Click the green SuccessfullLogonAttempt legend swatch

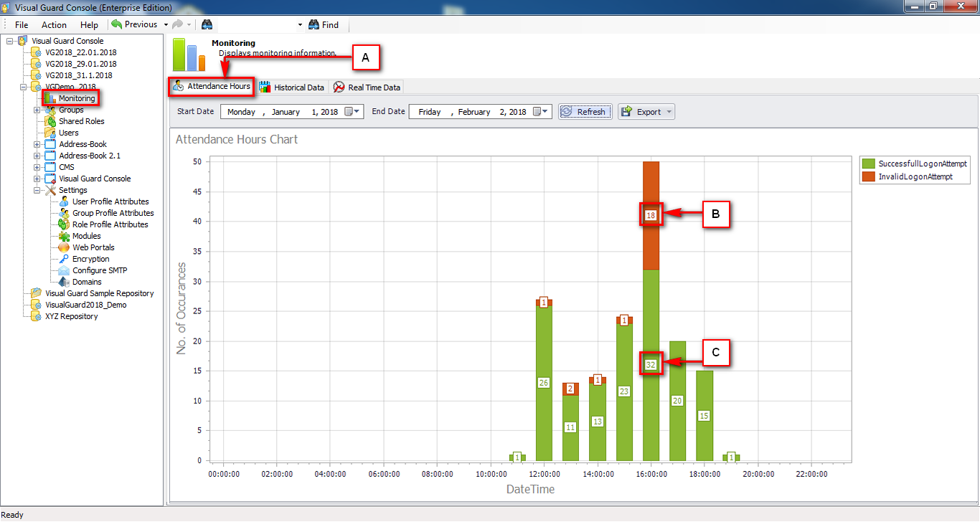pyautogui.click(x=869, y=163)
